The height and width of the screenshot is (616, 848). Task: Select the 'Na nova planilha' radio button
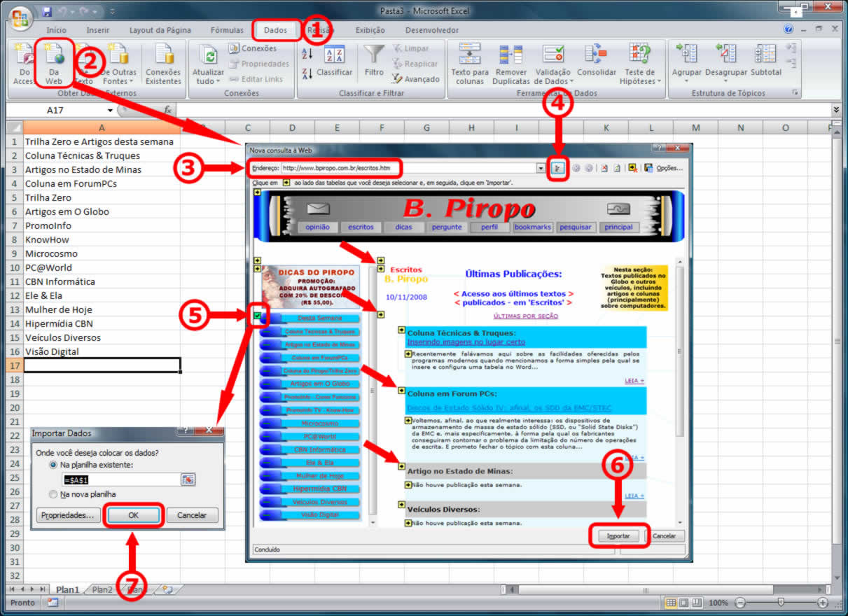click(53, 494)
